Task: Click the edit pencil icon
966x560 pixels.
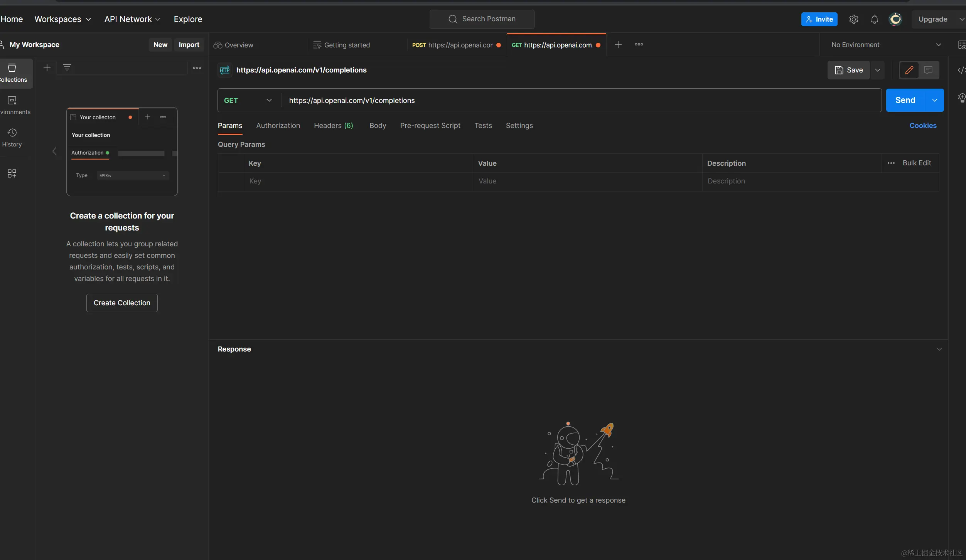Action: (909, 70)
